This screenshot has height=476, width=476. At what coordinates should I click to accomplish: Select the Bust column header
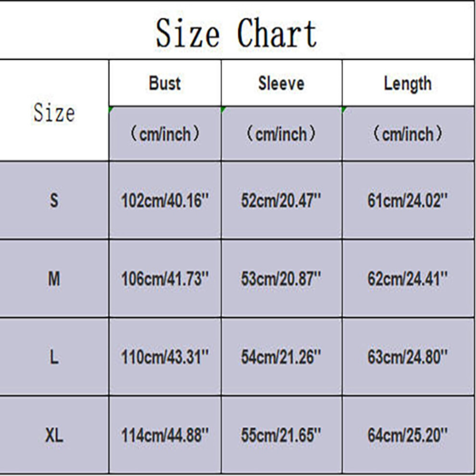pos(165,83)
